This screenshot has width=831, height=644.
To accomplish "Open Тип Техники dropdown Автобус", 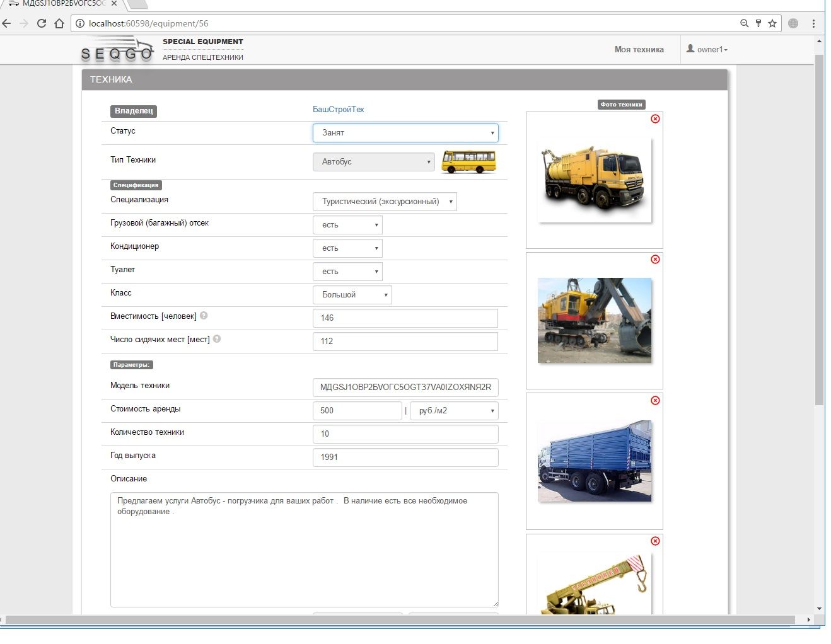I will pyautogui.click(x=373, y=162).
